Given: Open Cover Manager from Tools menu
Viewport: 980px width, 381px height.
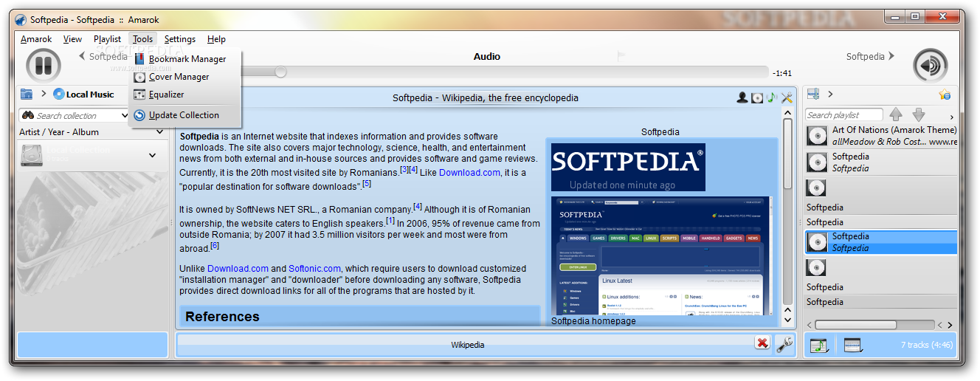Looking at the screenshot, I should pos(184,77).
